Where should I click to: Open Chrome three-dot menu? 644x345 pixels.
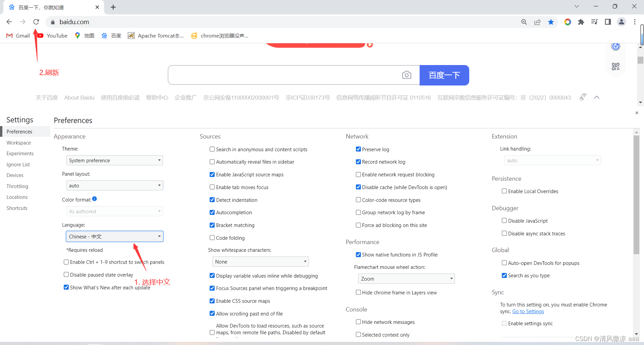click(635, 22)
